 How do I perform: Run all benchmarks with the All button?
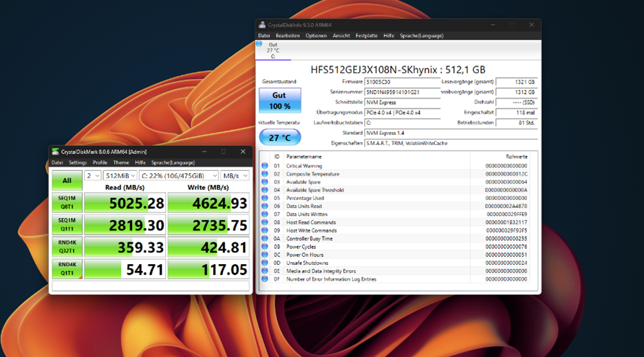[x=67, y=180]
